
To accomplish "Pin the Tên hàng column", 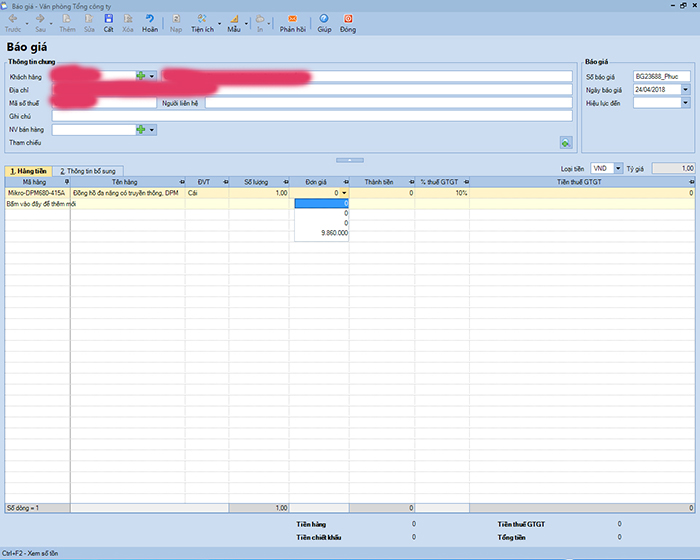I will pos(182,182).
